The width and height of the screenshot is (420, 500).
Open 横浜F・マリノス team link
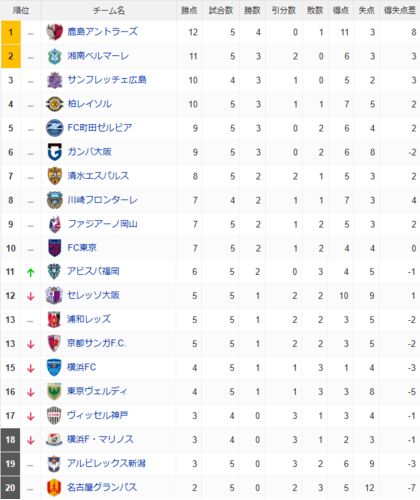[100, 439]
